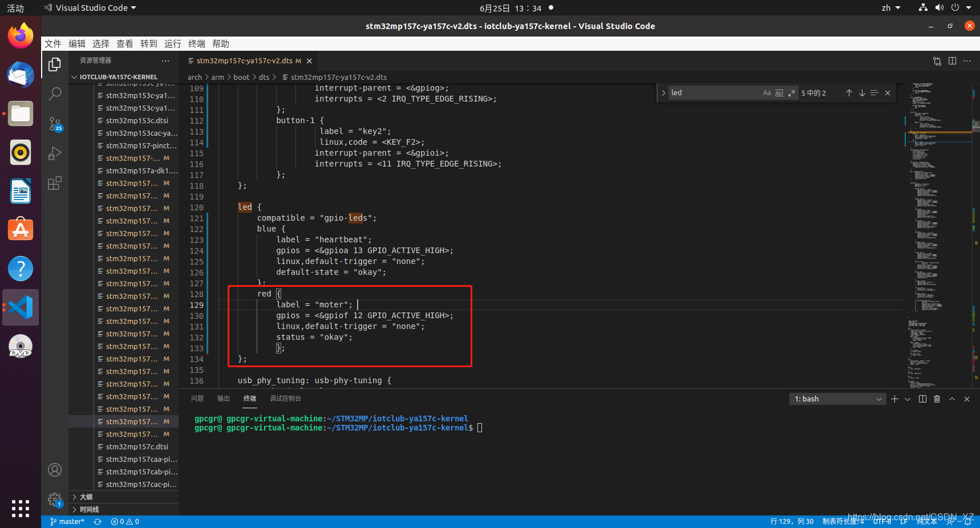This screenshot has width=980, height=528.
Task: Open the 帮助 menu
Action: point(221,44)
